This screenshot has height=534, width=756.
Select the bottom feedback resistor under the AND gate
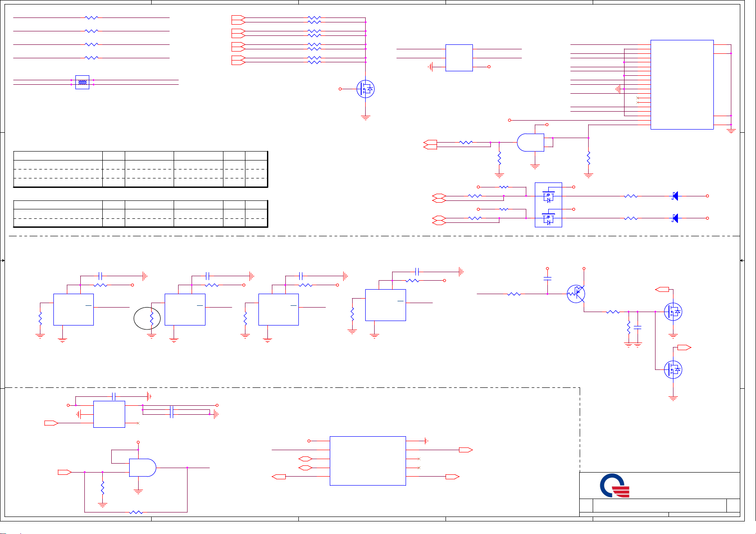[136, 512]
